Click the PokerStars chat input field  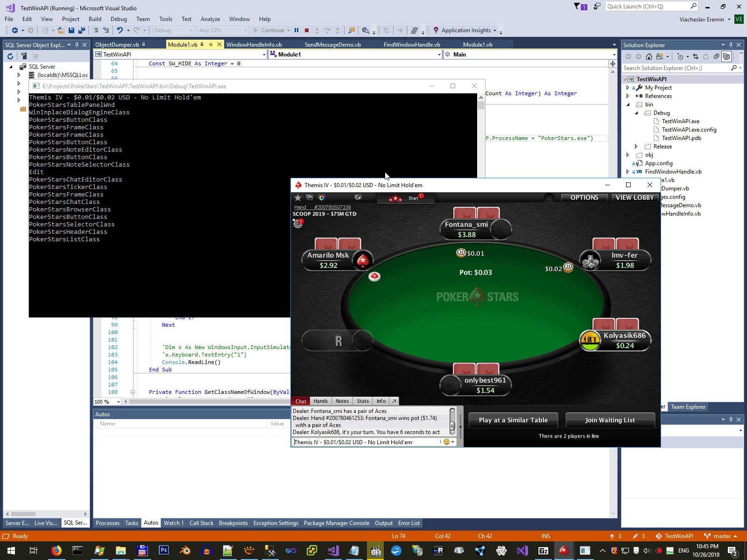pos(366,442)
